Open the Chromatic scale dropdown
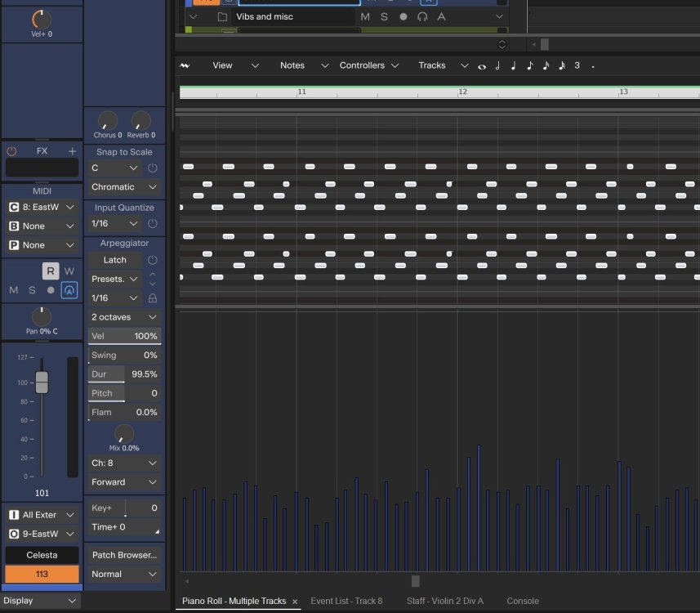This screenshot has width=700, height=613. (123, 187)
